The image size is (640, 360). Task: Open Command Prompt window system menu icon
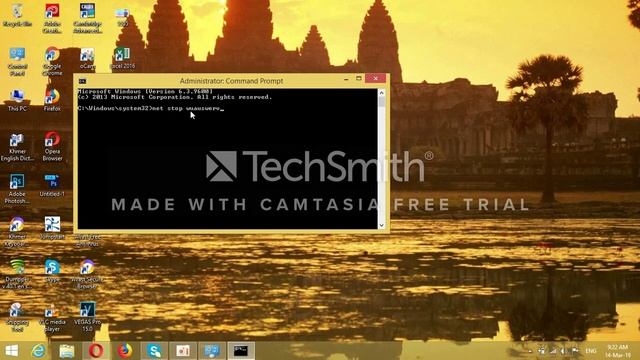82,81
